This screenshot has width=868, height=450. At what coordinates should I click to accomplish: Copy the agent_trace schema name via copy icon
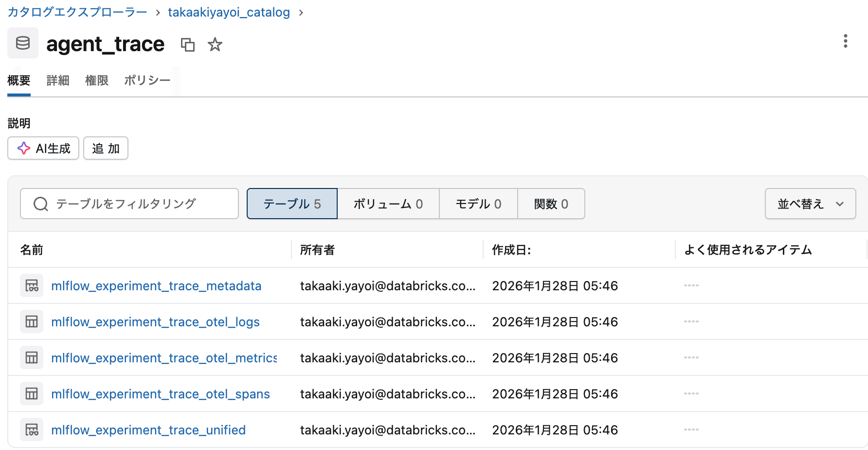(x=188, y=44)
